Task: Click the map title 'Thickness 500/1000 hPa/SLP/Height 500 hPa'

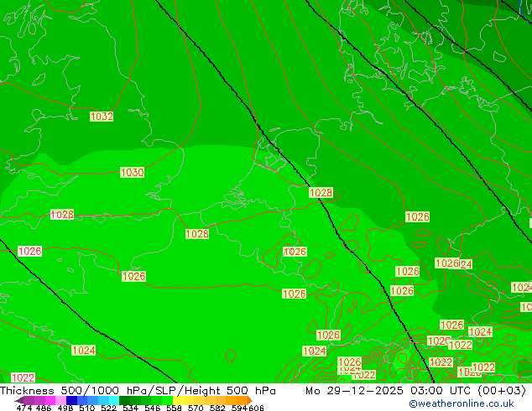Action: click(x=138, y=391)
